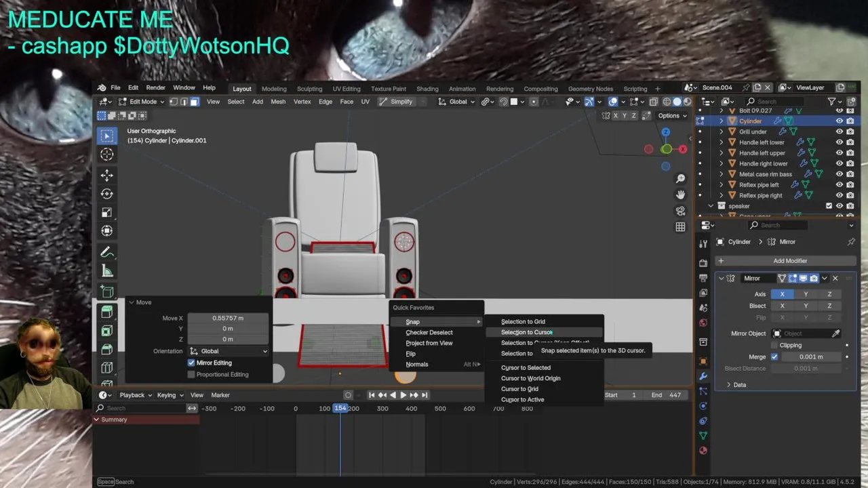Pick the Rotate tool

click(107, 194)
